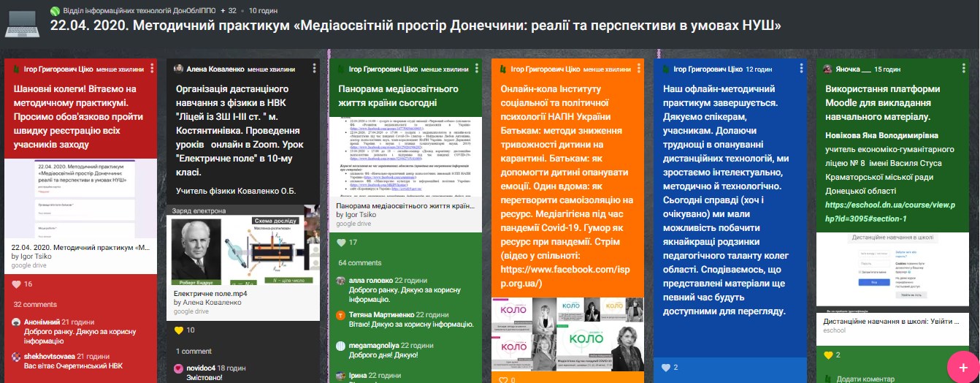Viewport: 980px width, 383px height.
Task: Click author avatar on Панорама post
Action: tap(341, 69)
